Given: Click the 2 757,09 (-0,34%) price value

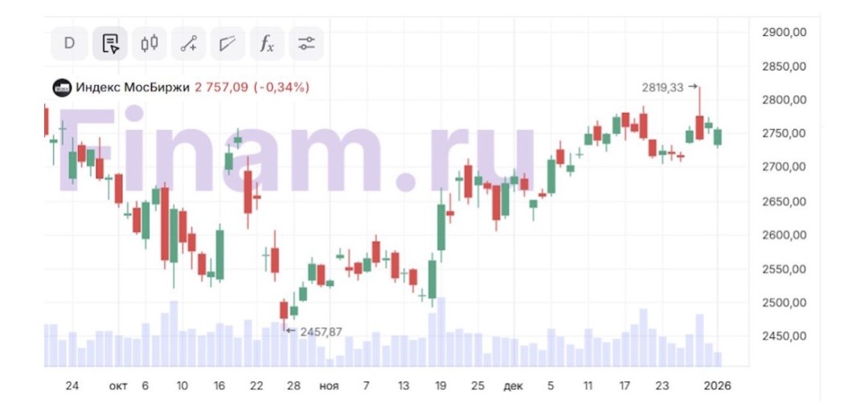Looking at the screenshot, I should point(252,88).
